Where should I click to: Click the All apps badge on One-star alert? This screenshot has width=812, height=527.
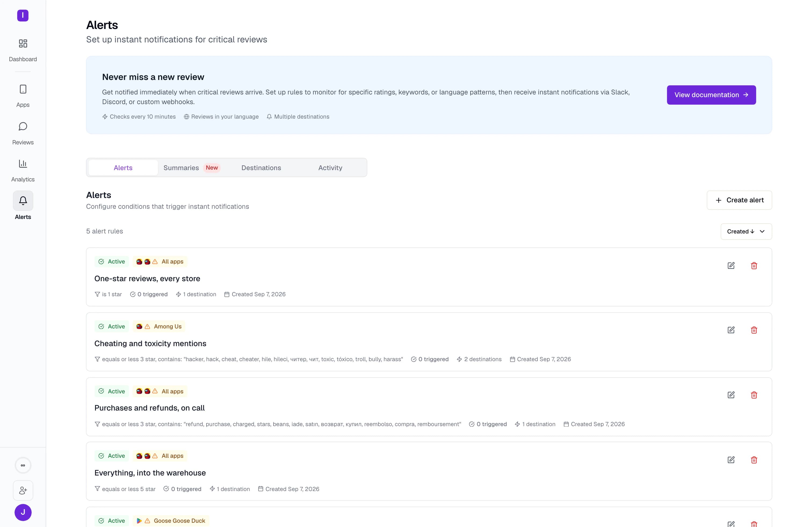tap(160, 261)
